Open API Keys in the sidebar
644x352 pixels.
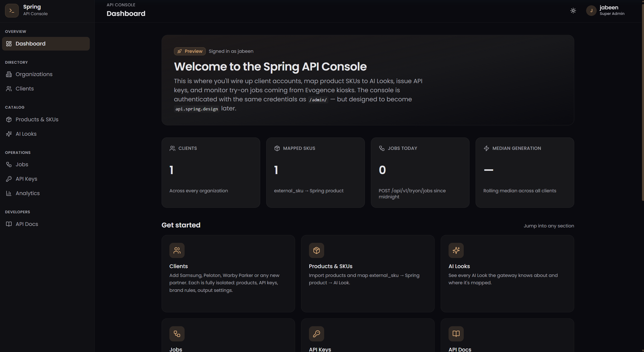(46, 179)
